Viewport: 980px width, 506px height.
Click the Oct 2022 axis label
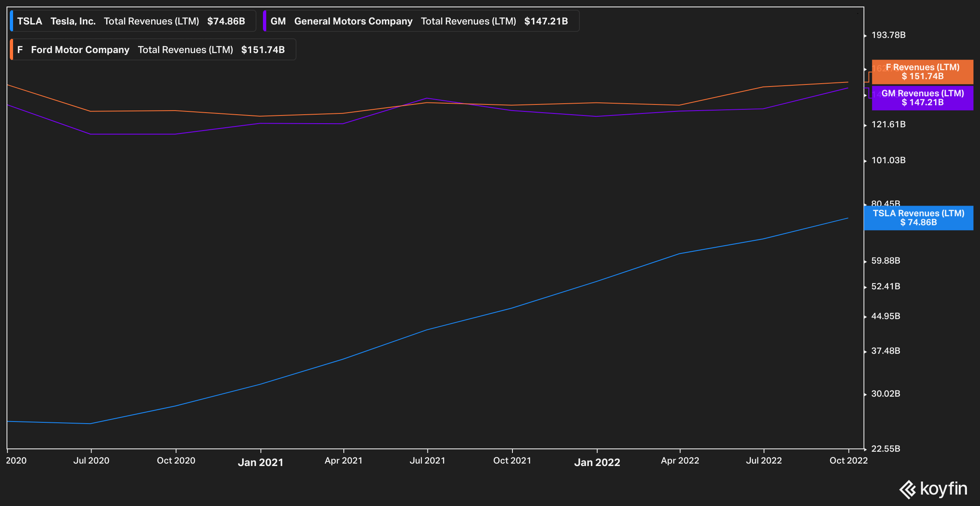[x=849, y=461]
